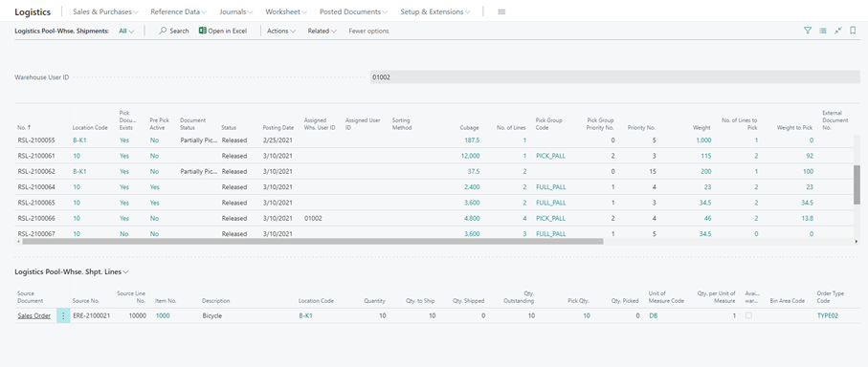The height and width of the screenshot is (367, 868).
Task: Click weight 1,000 on RSL-2100055 row
Action: point(703,140)
